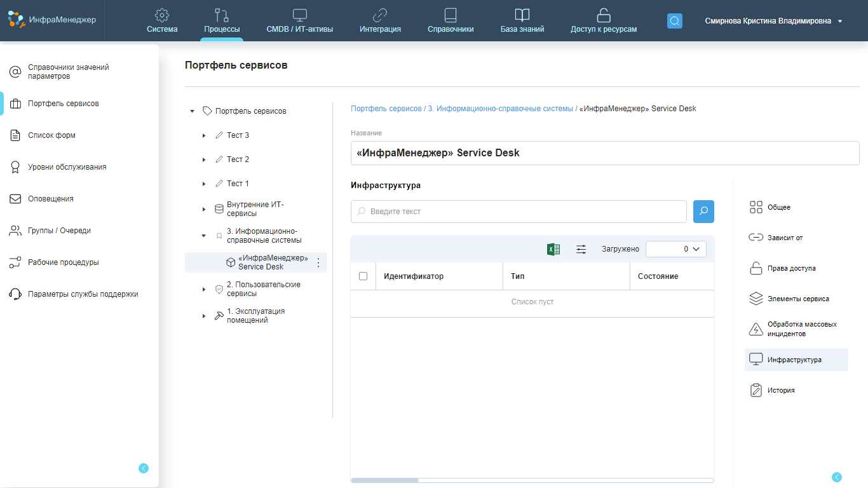
Task: Click the Портфель сервисов breadcrumb link
Action: tap(386, 109)
